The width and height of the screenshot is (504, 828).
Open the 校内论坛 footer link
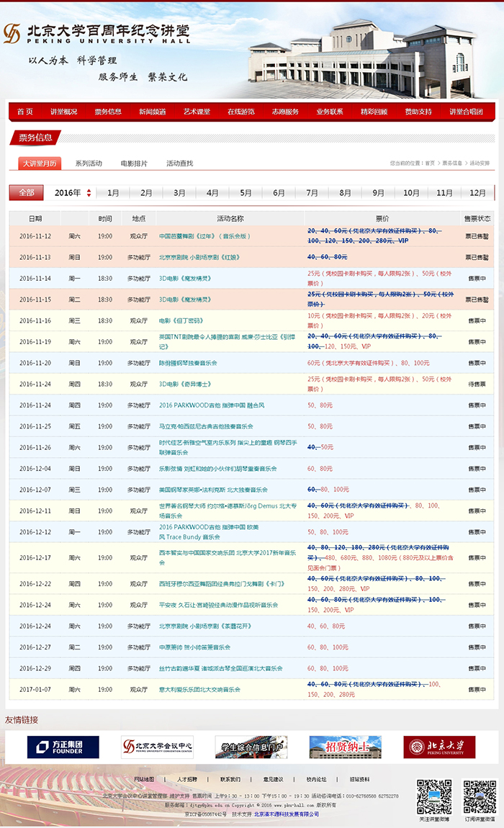[317, 779]
